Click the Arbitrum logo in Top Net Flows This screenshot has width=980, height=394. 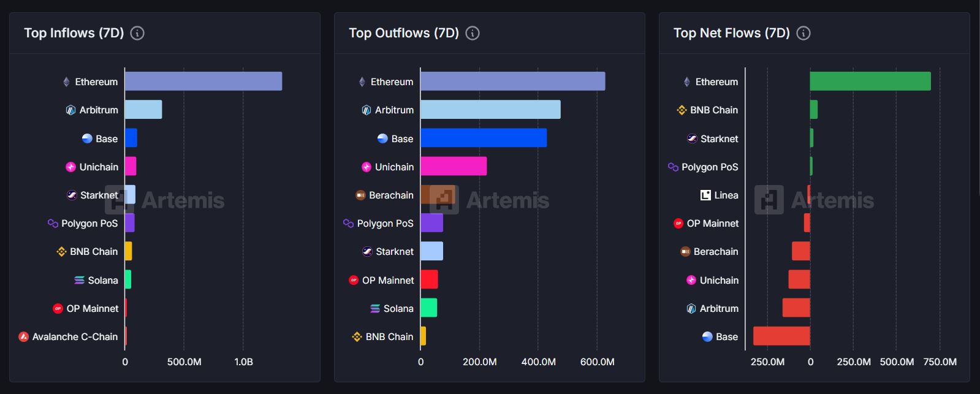click(x=691, y=308)
